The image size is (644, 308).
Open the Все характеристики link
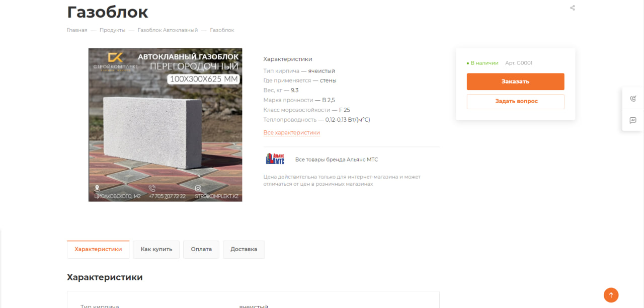292,133
